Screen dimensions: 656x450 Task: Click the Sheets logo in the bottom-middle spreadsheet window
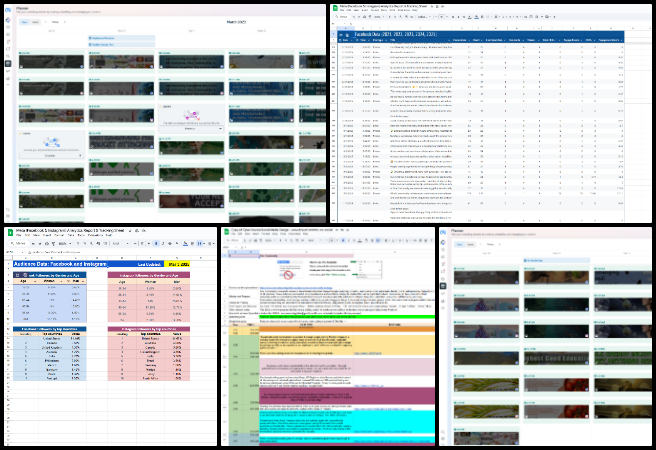[226, 231]
